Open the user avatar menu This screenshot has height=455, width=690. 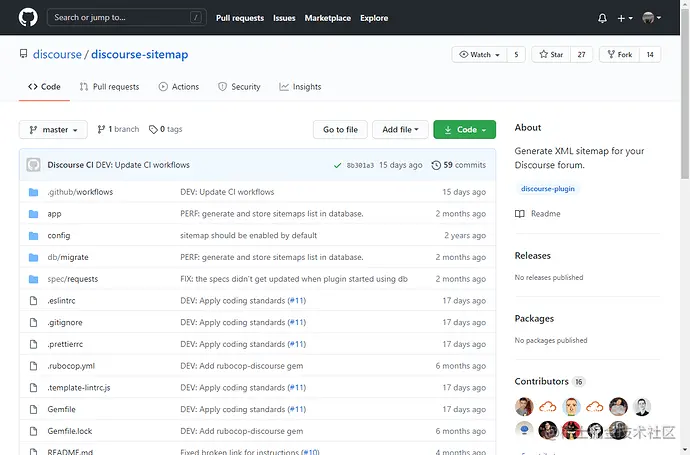pos(651,18)
